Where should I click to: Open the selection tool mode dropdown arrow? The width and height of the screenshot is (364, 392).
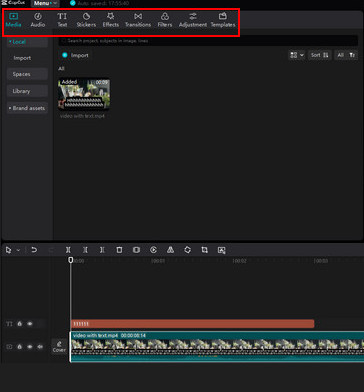pyautogui.click(x=18, y=250)
